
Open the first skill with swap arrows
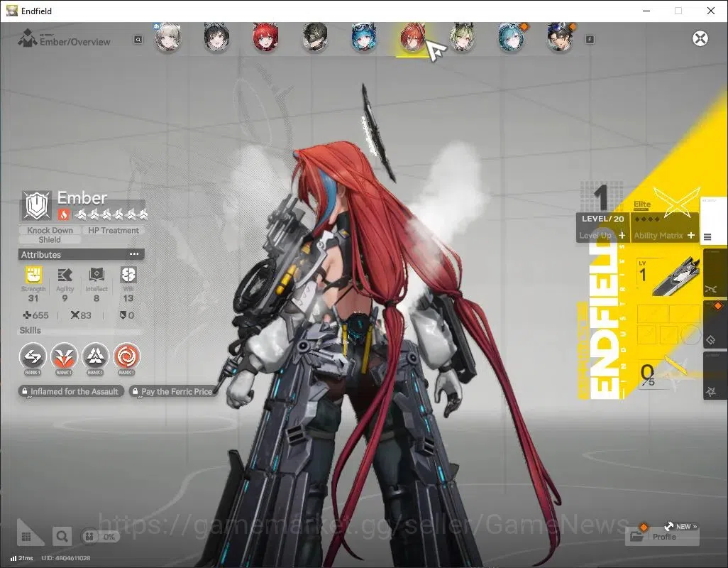click(x=33, y=356)
